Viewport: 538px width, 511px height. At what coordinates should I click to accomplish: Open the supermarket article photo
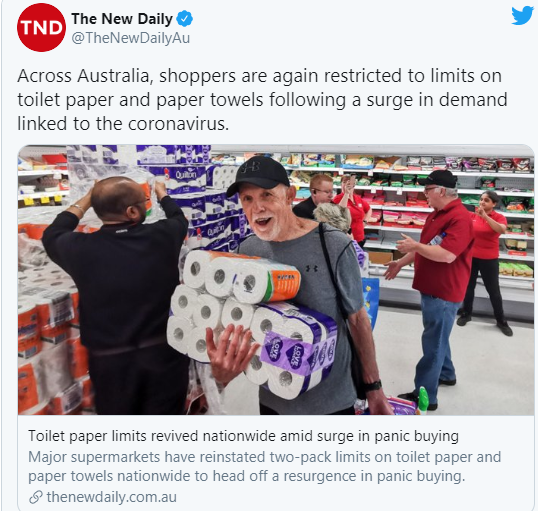[x=276, y=280]
